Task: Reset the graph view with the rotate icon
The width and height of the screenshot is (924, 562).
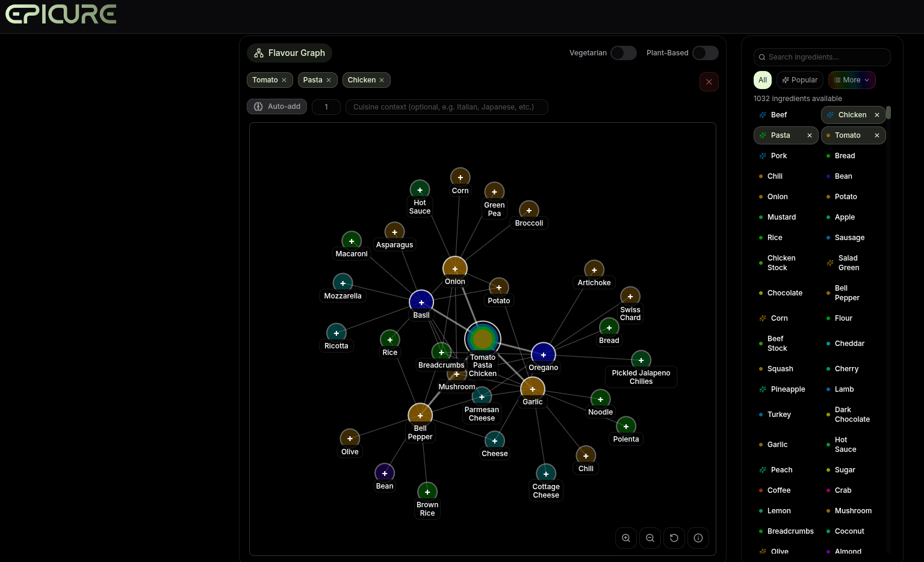Action: pos(674,538)
